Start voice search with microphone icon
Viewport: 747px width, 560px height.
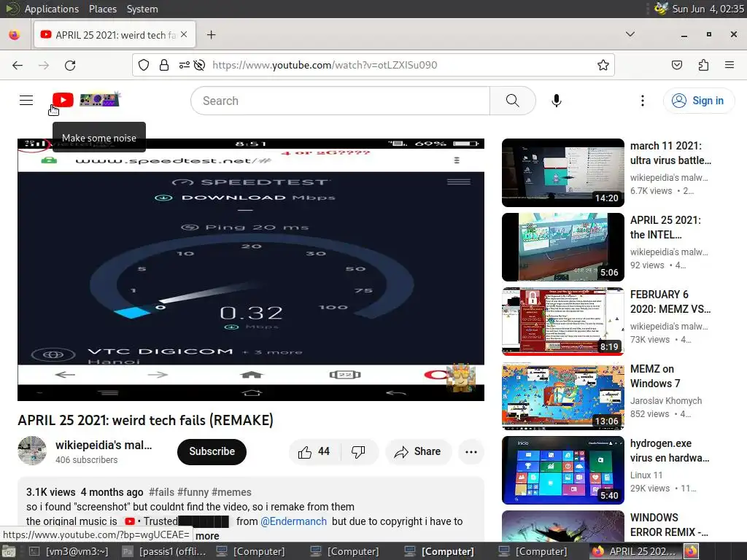(556, 101)
